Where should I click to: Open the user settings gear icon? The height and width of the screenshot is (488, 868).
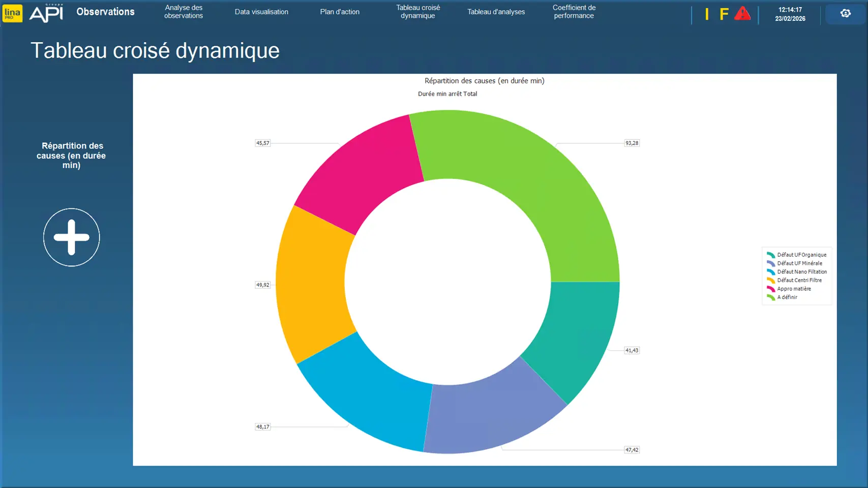(845, 14)
